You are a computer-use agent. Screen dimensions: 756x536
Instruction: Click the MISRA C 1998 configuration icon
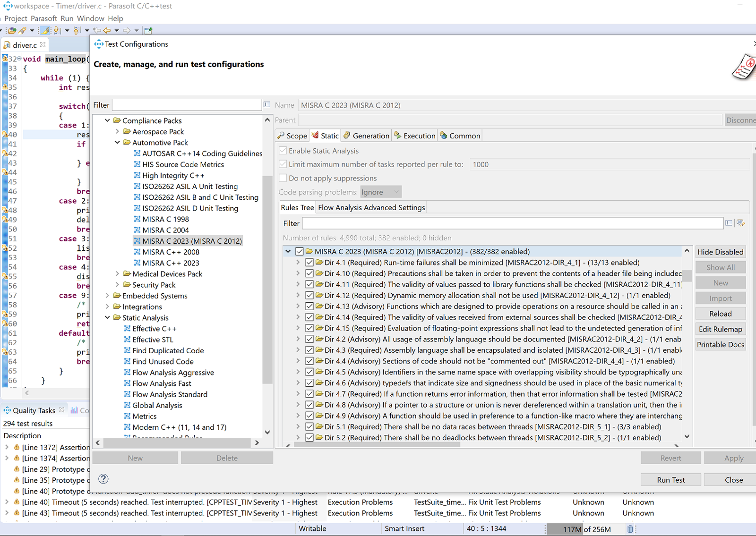[137, 219]
